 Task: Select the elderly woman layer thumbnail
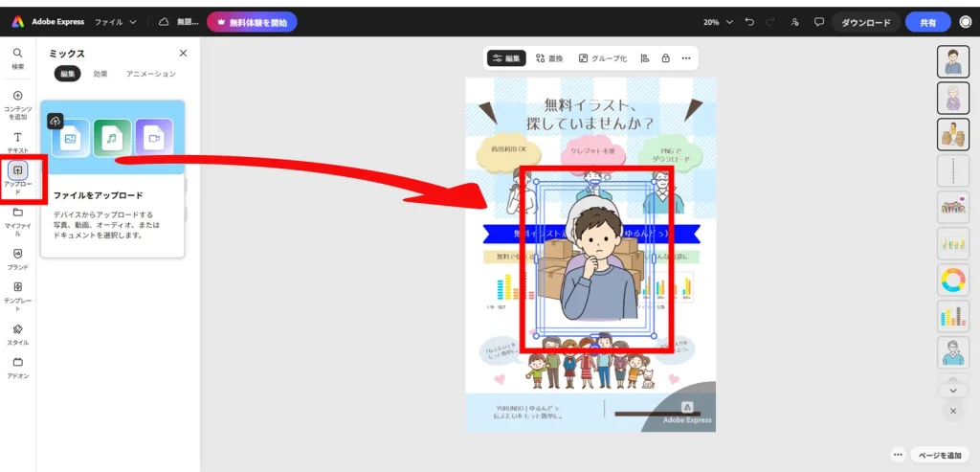[953, 98]
